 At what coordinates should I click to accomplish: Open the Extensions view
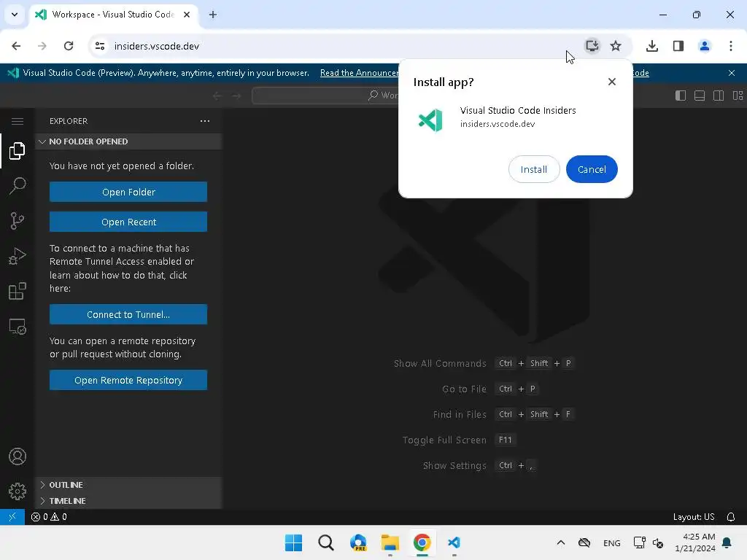[18, 292]
